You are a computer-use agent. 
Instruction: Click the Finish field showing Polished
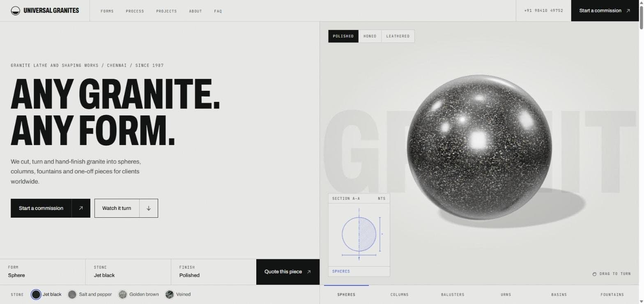click(x=214, y=272)
